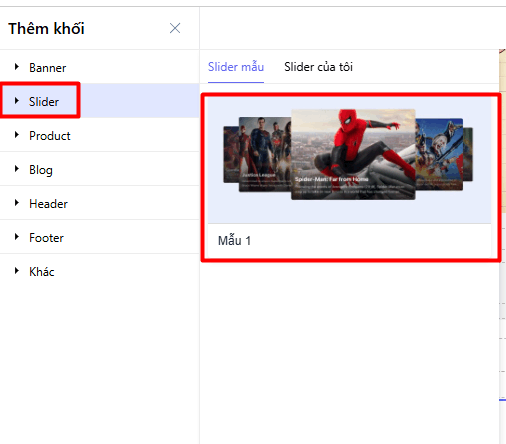This screenshot has height=444, width=506.
Task: Expand the Khác arrow icon
Action: (17, 271)
